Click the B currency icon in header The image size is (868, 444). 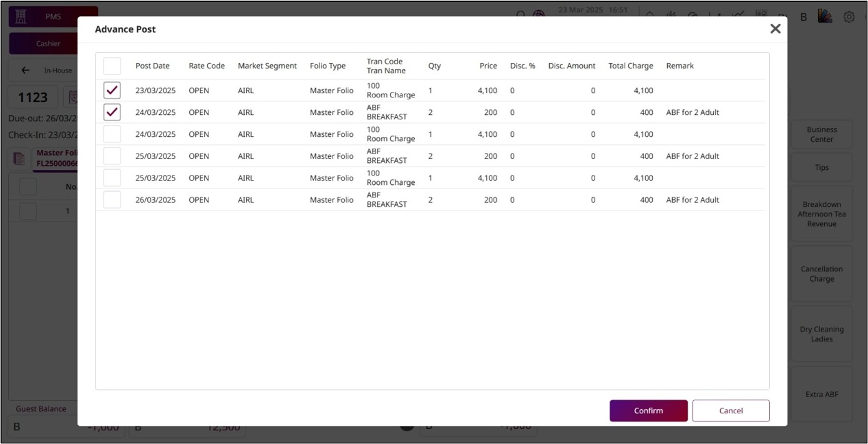click(x=804, y=17)
